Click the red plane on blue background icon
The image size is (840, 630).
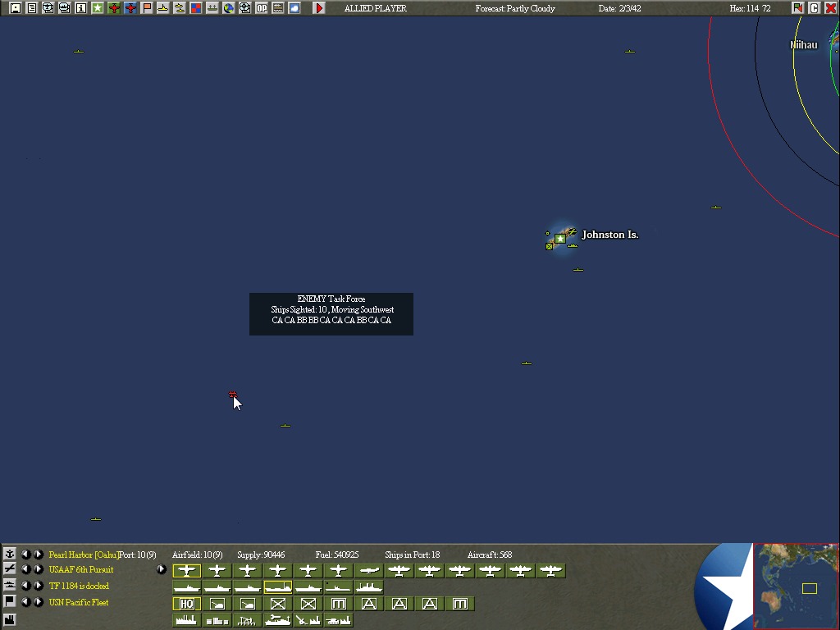pos(130,8)
